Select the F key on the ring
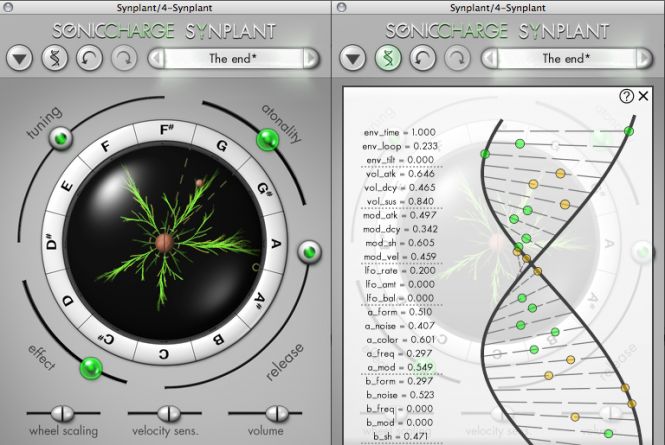This screenshot has width=665, height=445. tap(106, 147)
